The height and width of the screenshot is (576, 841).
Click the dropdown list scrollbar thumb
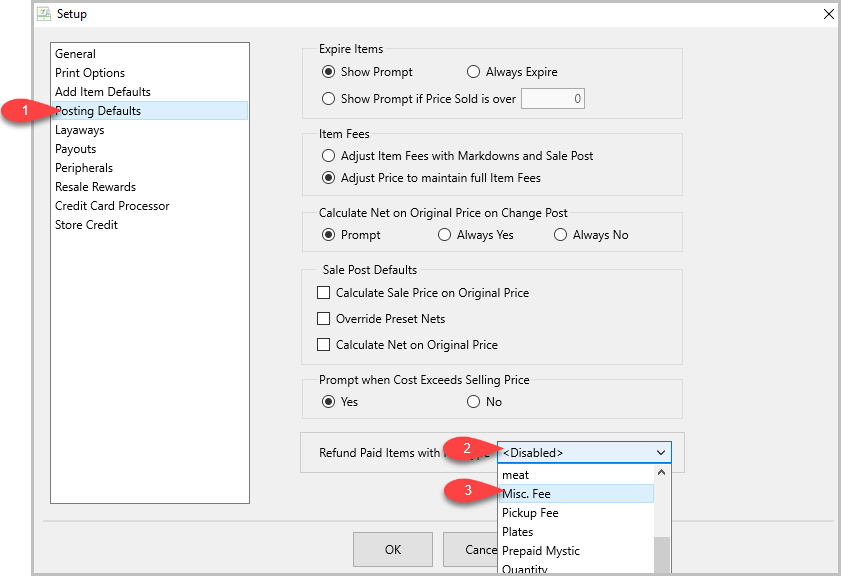click(x=662, y=556)
